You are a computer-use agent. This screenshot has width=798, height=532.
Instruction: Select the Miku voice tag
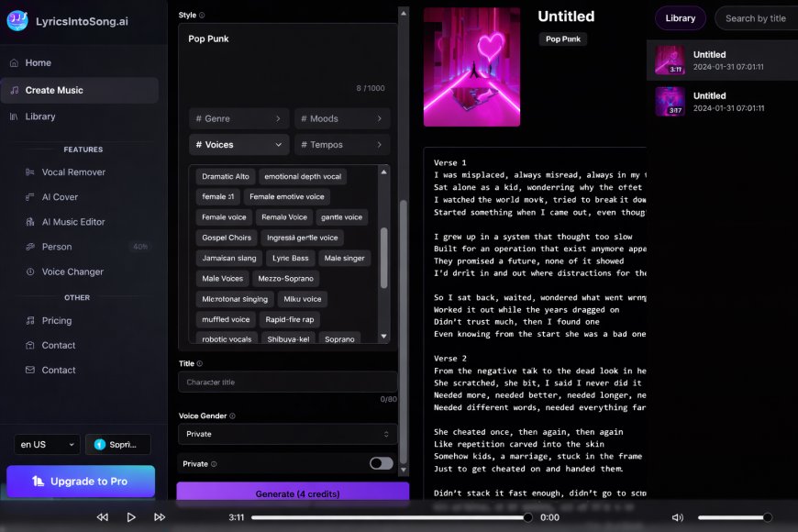pos(303,299)
